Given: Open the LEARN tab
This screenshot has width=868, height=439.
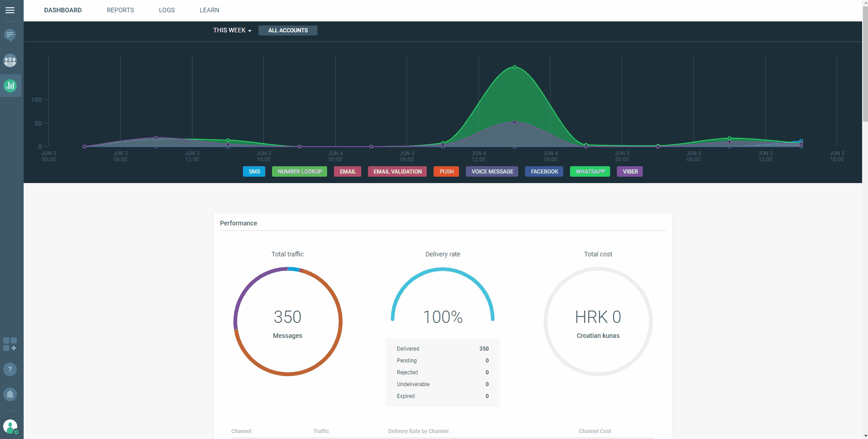Looking at the screenshot, I should 209,10.
